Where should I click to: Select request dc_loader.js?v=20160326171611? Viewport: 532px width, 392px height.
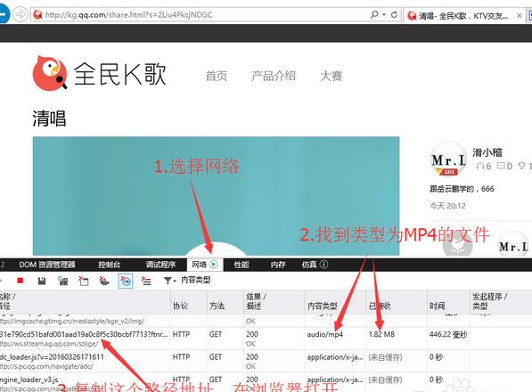click(52, 356)
